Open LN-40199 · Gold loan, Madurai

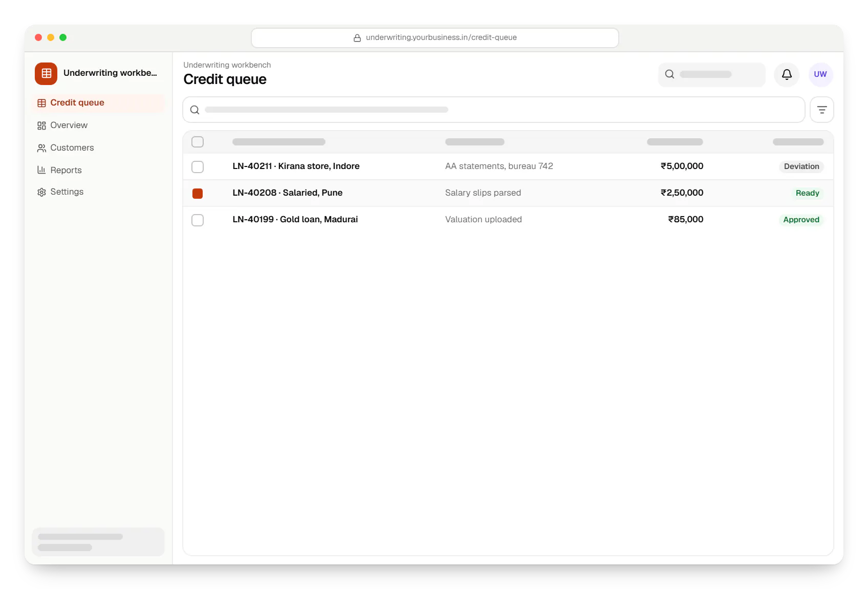point(295,219)
